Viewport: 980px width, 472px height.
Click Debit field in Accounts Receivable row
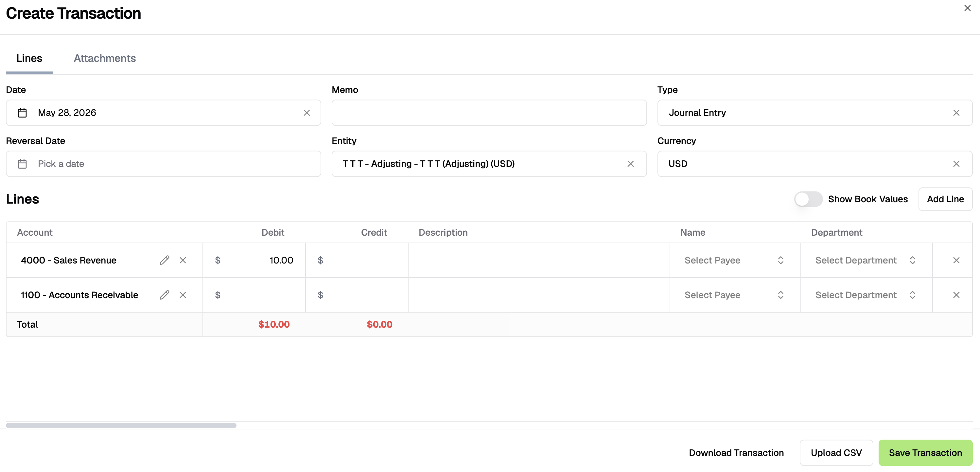click(x=254, y=295)
